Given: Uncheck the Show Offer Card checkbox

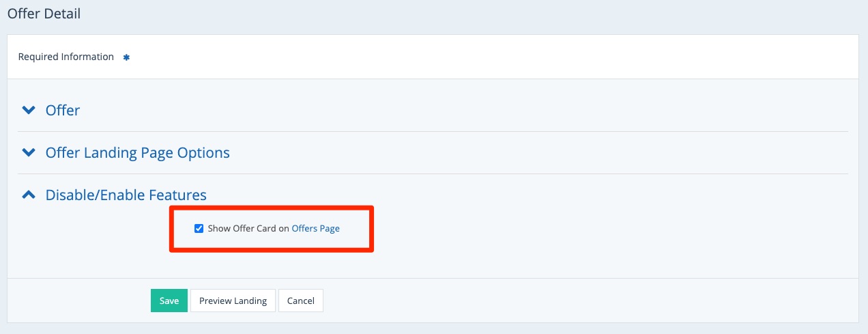Looking at the screenshot, I should (x=199, y=229).
